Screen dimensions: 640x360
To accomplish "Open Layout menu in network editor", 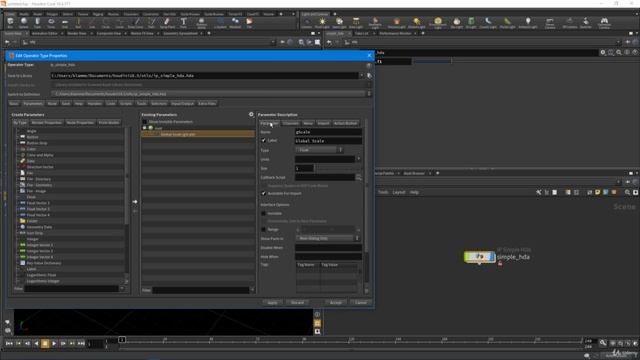I will [x=399, y=192].
